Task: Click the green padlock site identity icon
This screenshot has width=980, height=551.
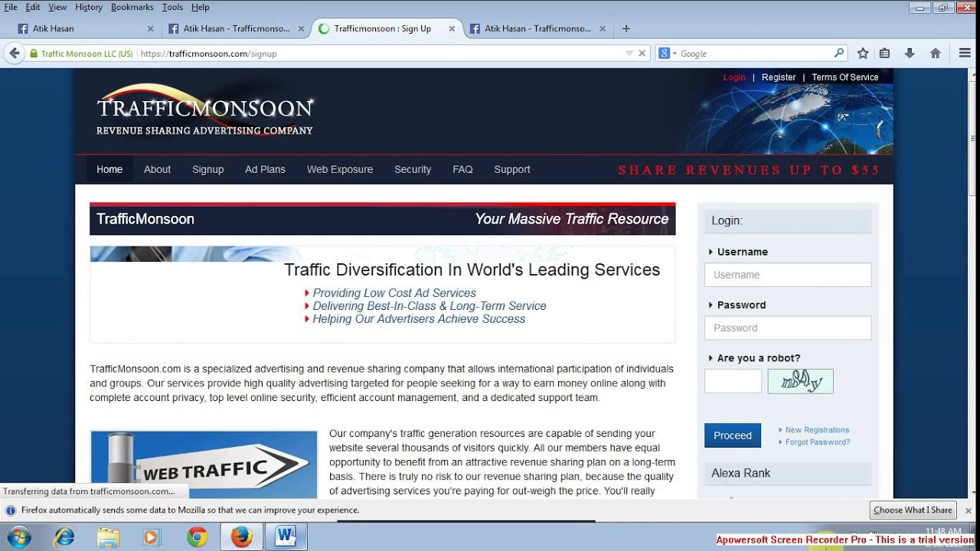Action: click(x=33, y=54)
